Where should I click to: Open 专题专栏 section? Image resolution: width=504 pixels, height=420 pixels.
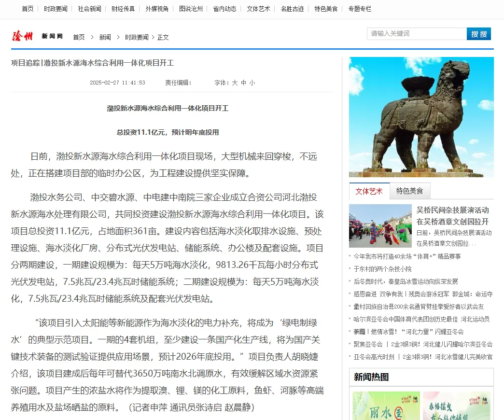(360, 9)
